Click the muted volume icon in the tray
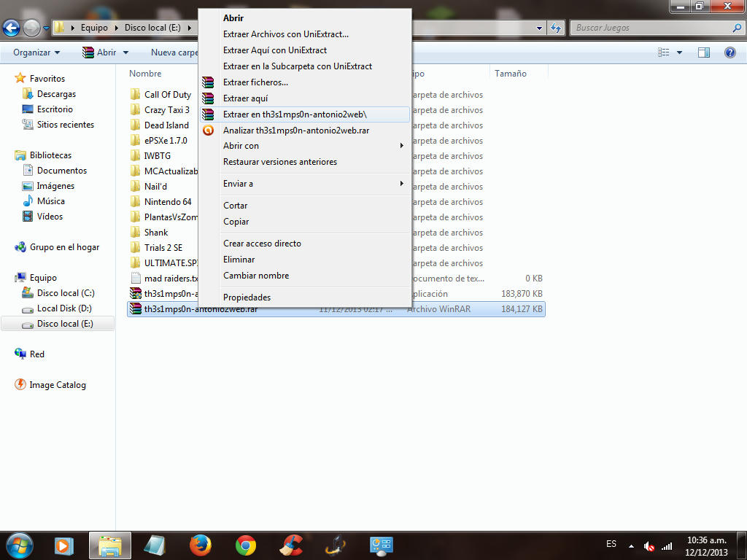The width and height of the screenshot is (747, 560). 649,545
